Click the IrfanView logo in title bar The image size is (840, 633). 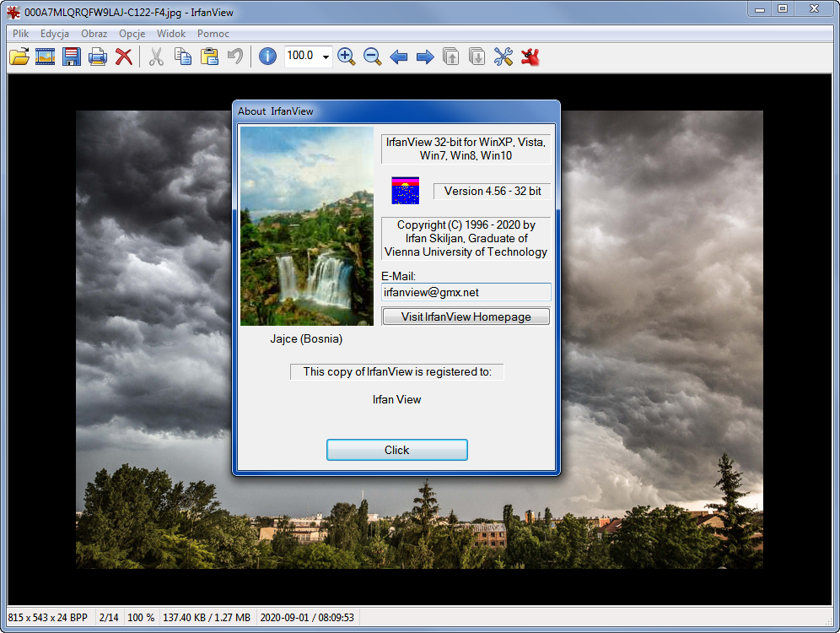point(13,12)
